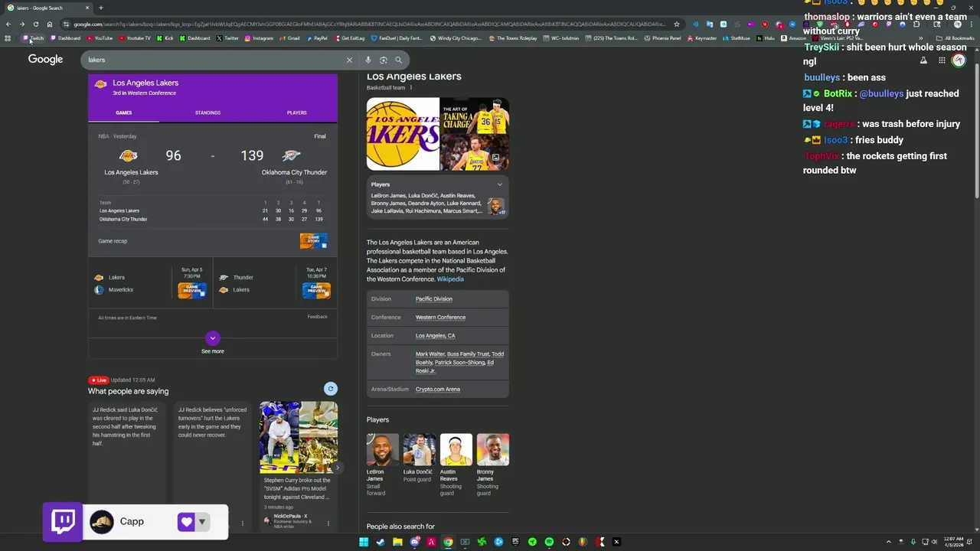The height and width of the screenshot is (551, 980).
Task: Open search by image lens icon
Action: pyautogui.click(x=383, y=60)
